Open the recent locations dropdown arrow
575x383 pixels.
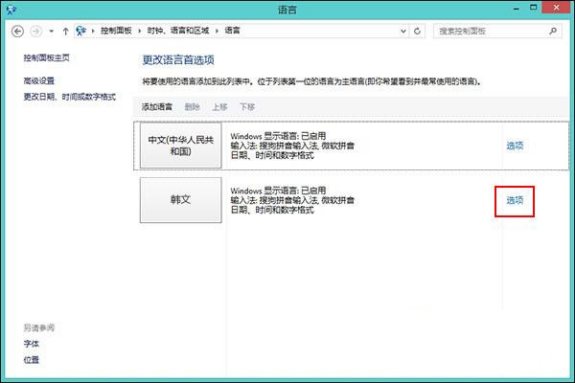point(51,32)
